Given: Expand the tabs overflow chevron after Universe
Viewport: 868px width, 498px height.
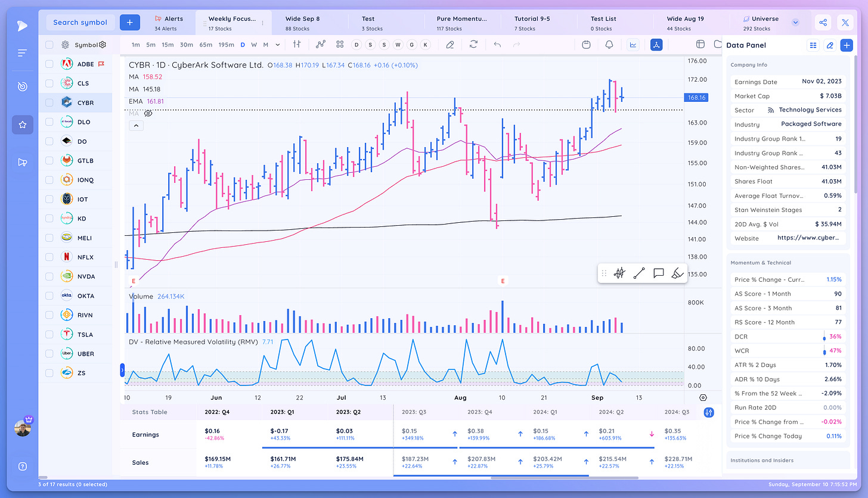Looking at the screenshot, I should coord(795,23).
